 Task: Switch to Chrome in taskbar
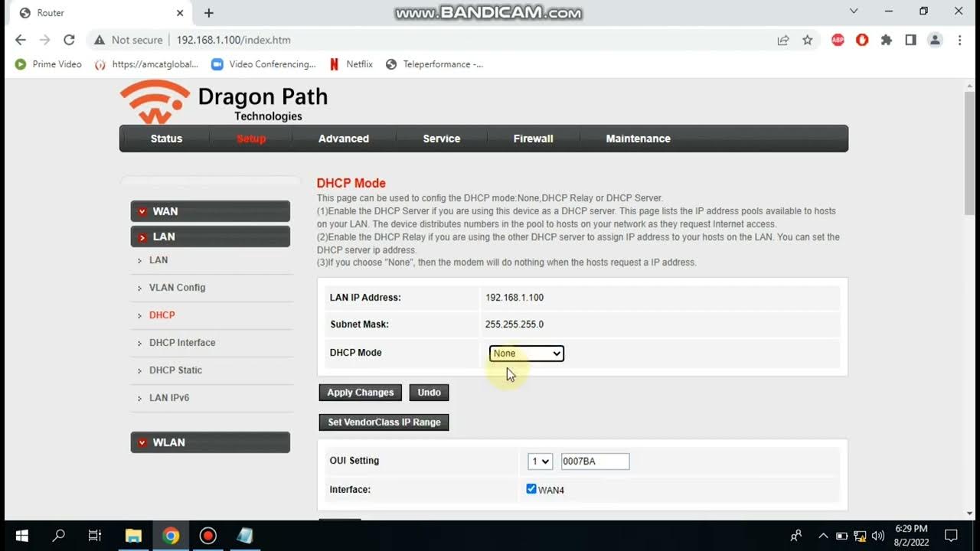(x=171, y=536)
